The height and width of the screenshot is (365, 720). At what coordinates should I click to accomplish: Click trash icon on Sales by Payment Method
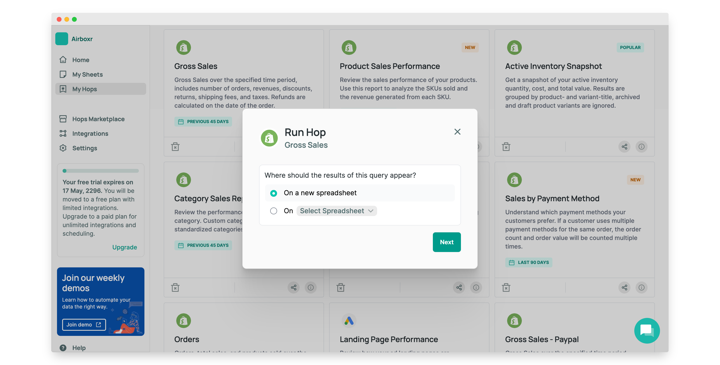[x=506, y=288]
